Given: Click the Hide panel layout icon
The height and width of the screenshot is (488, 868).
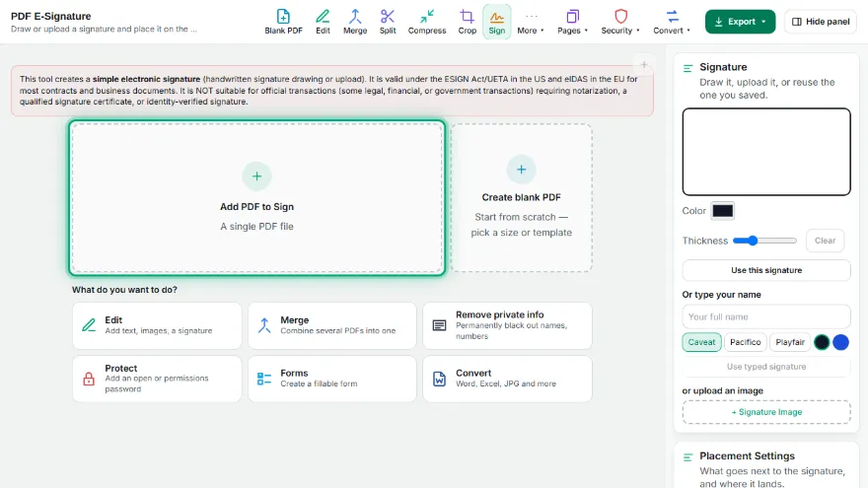Looking at the screenshot, I should point(797,22).
